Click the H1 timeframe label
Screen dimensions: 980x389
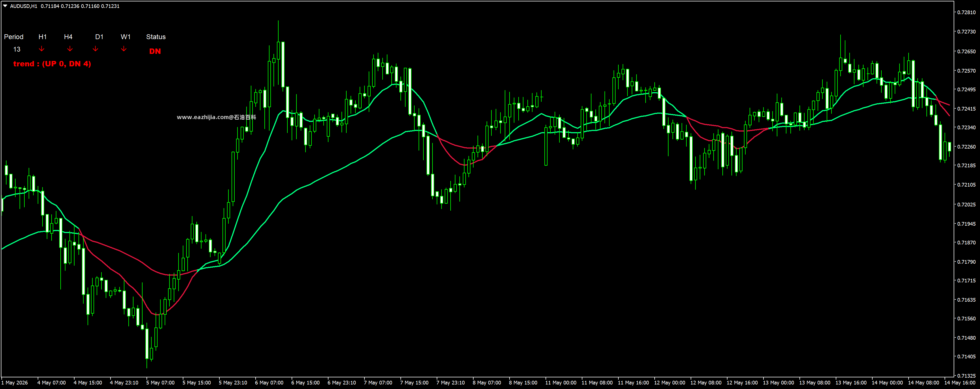pyautogui.click(x=43, y=37)
